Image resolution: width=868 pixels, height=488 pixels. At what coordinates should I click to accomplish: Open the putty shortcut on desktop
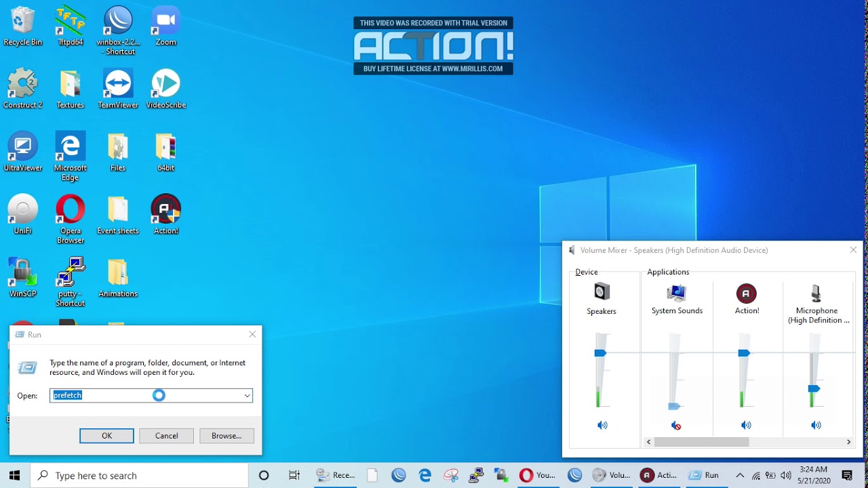tap(71, 283)
